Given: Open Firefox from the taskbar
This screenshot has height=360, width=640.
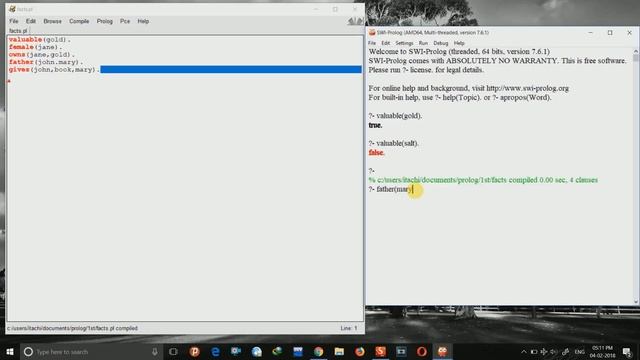Looking at the screenshot, I should point(360,351).
